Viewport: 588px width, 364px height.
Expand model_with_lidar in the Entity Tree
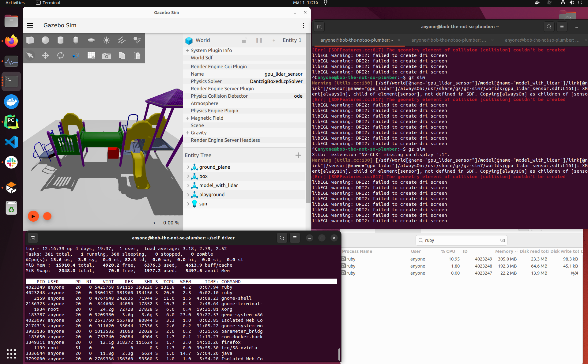(x=188, y=185)
